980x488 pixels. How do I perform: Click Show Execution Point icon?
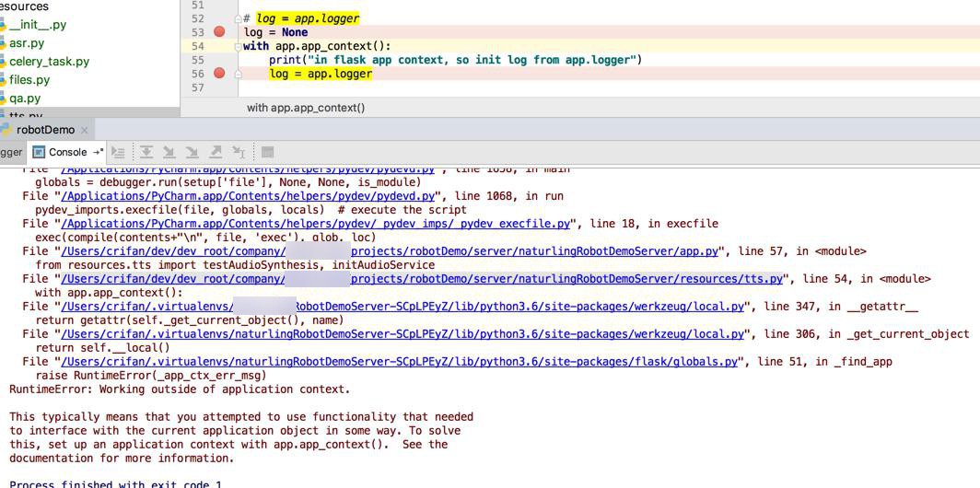tap(118, 152)
